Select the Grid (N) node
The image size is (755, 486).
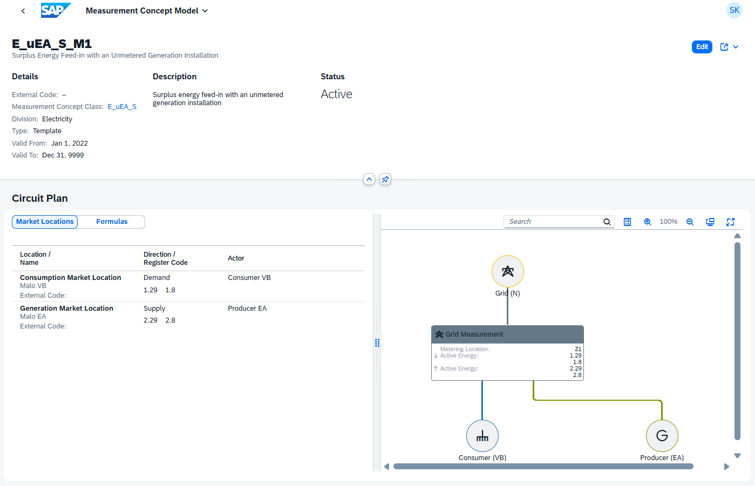pos(507,271)
